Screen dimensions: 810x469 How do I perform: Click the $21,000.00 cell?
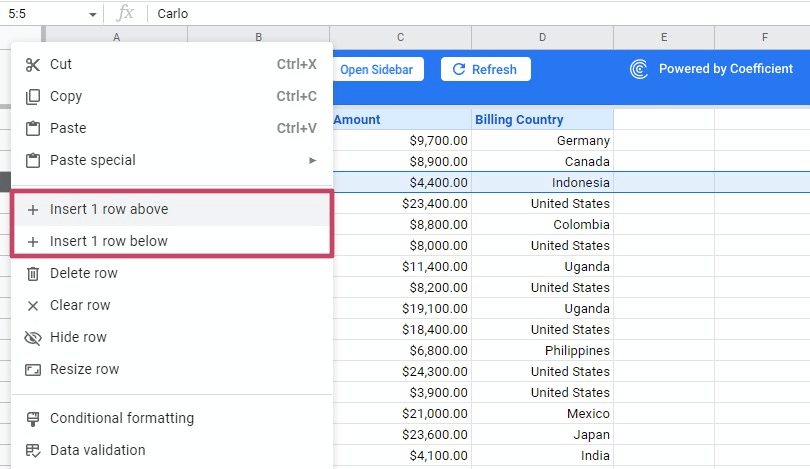[x=402, y=414]
